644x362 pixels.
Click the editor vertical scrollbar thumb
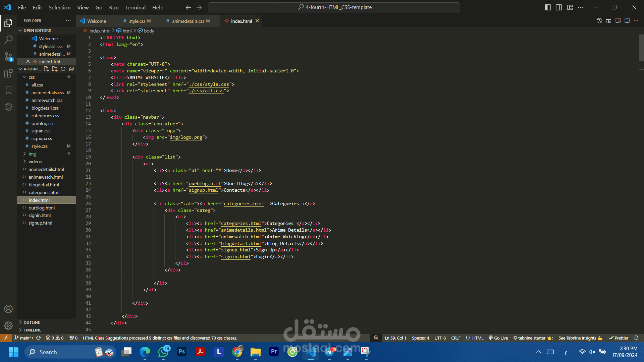641,48
